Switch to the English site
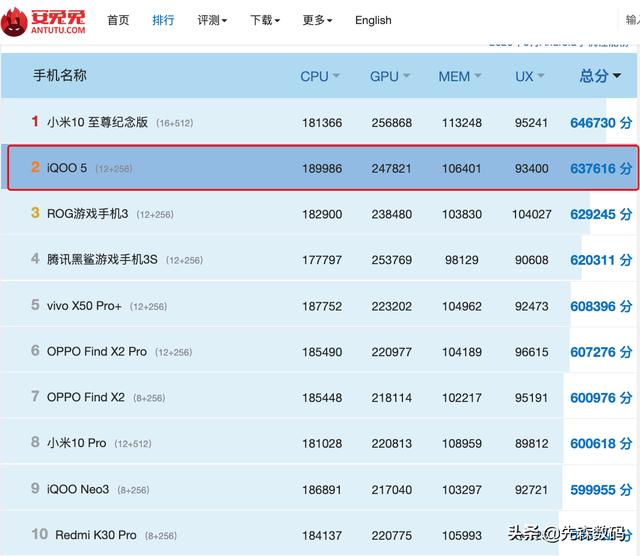Viewport: 640px width, 556px height. (373, 20)
